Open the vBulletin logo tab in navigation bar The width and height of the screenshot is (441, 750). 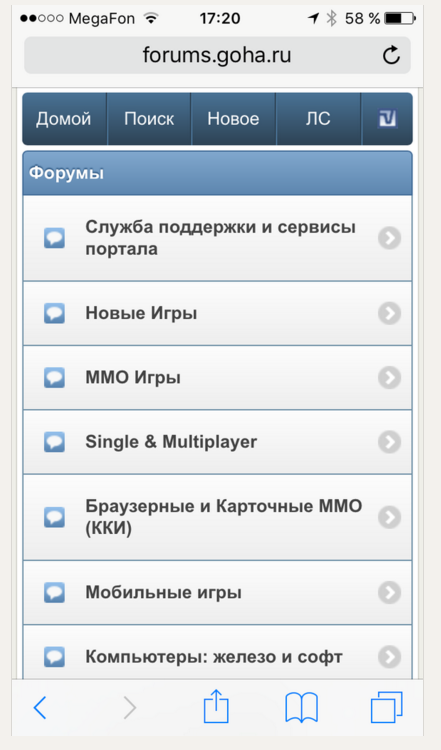[x=387, y=119]
